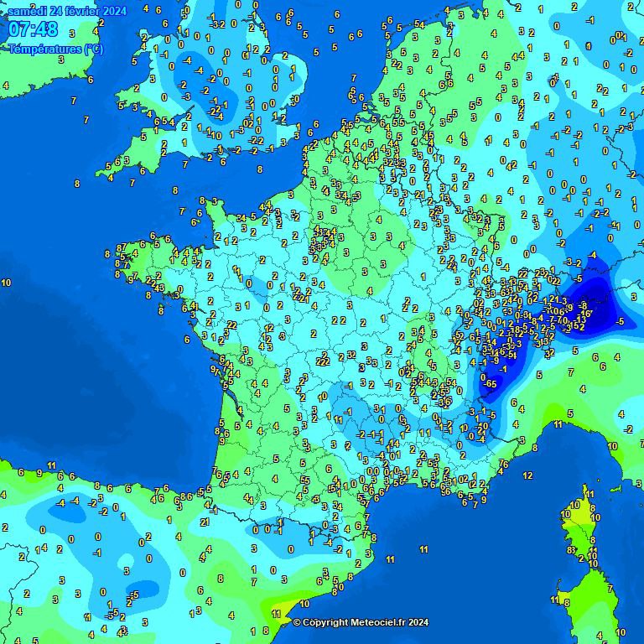The width and height of the screenshot is (644, 644).
Task: Click the -4 reading north of the dark blue zone
Action: coord(592,255)
